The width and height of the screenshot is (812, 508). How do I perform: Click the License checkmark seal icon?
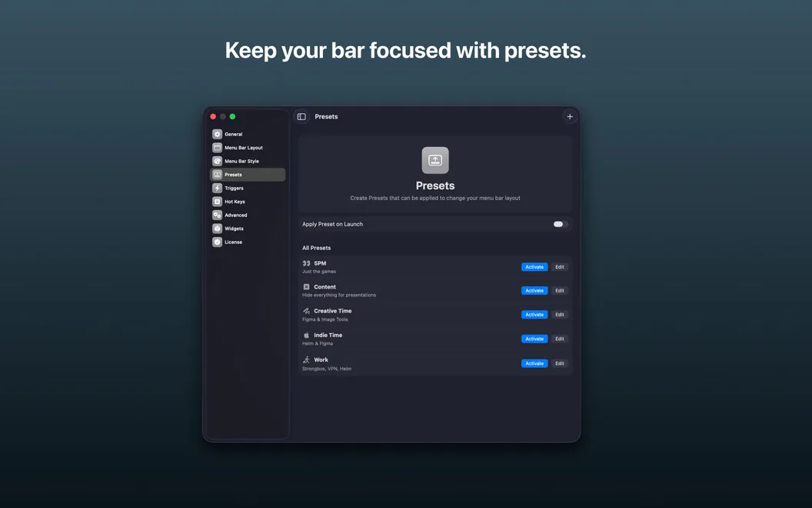[218, 242]
